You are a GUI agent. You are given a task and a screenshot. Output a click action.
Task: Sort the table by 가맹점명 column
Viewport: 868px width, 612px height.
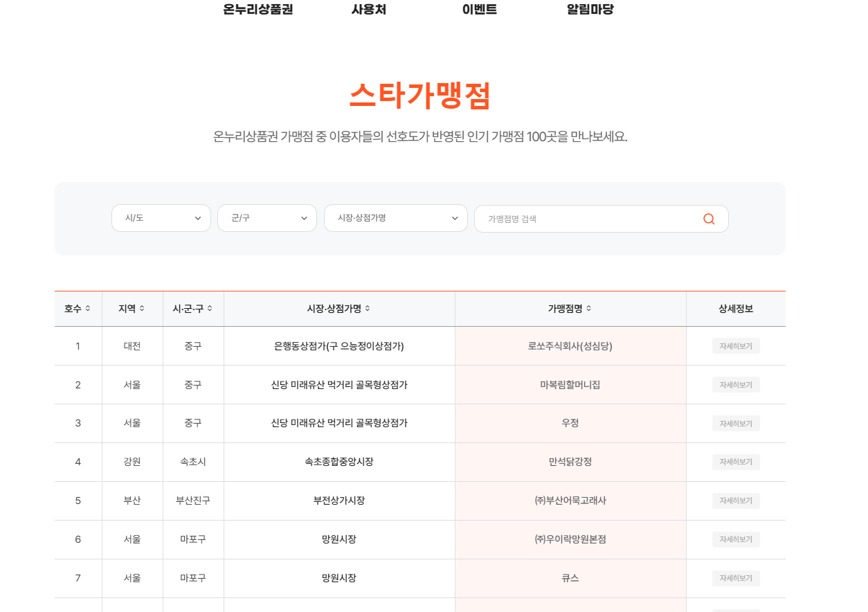pyautogui.click(x=570, y=309)
